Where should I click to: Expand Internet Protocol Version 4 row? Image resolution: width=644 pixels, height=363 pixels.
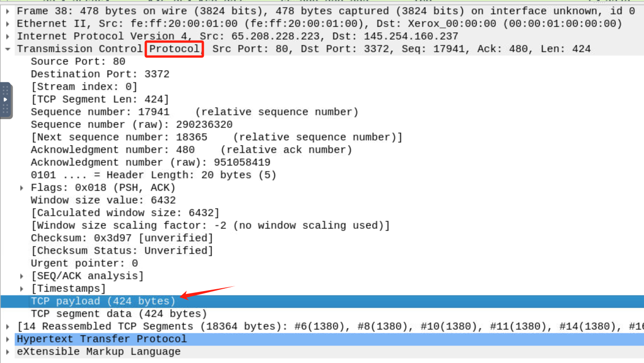(7, 36)
